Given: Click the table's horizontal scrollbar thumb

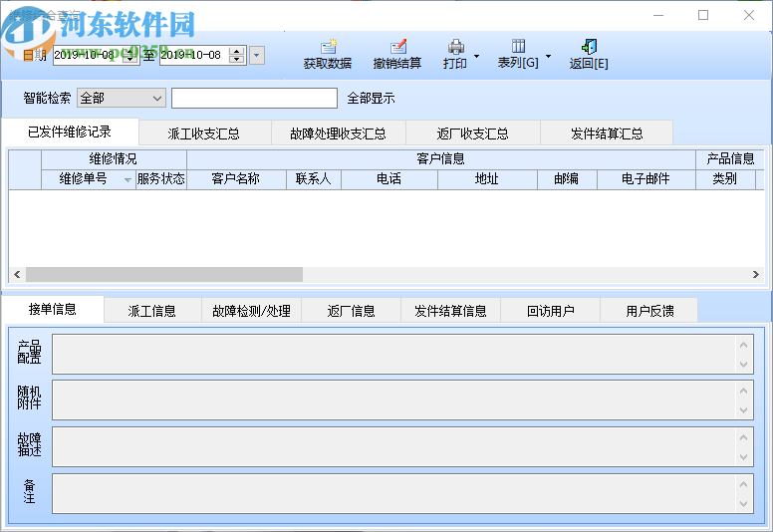Looking at the screenshot, I should tap(164, 275).
